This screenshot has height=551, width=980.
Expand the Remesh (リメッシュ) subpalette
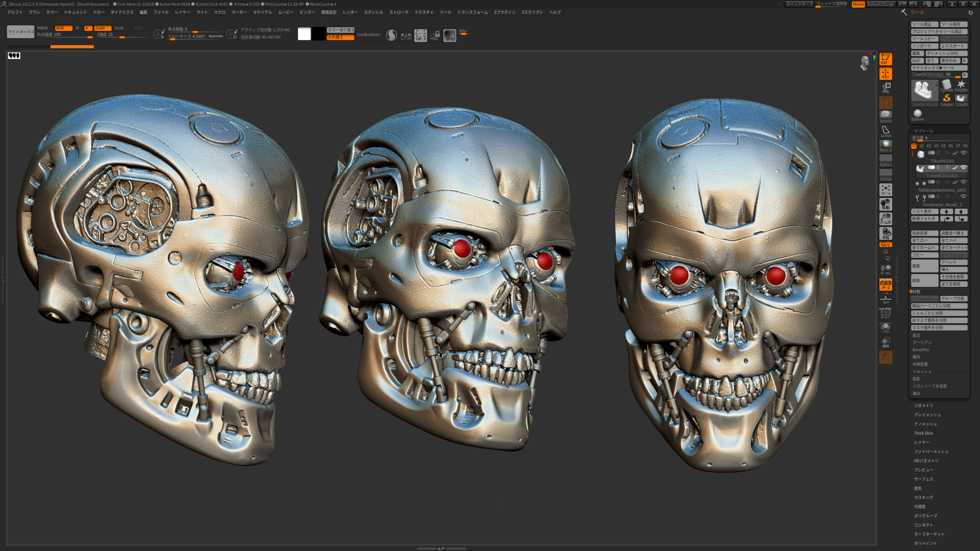coord(922,371)
